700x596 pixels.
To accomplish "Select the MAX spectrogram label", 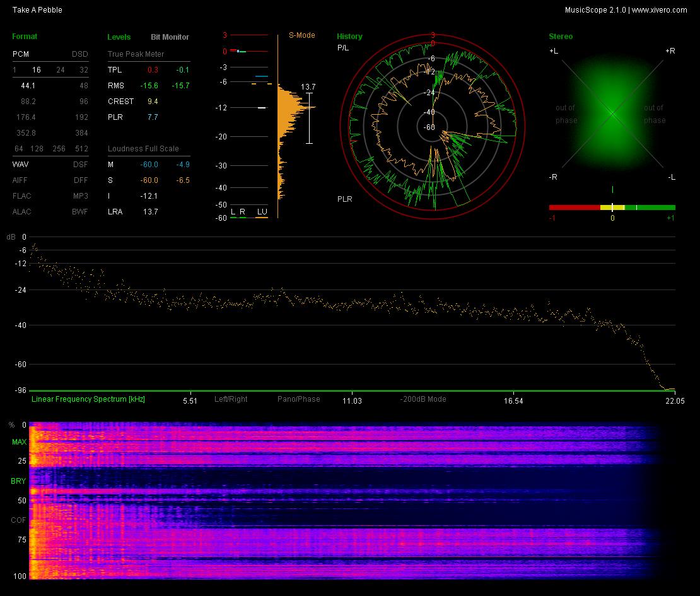I will pos(19,442).
